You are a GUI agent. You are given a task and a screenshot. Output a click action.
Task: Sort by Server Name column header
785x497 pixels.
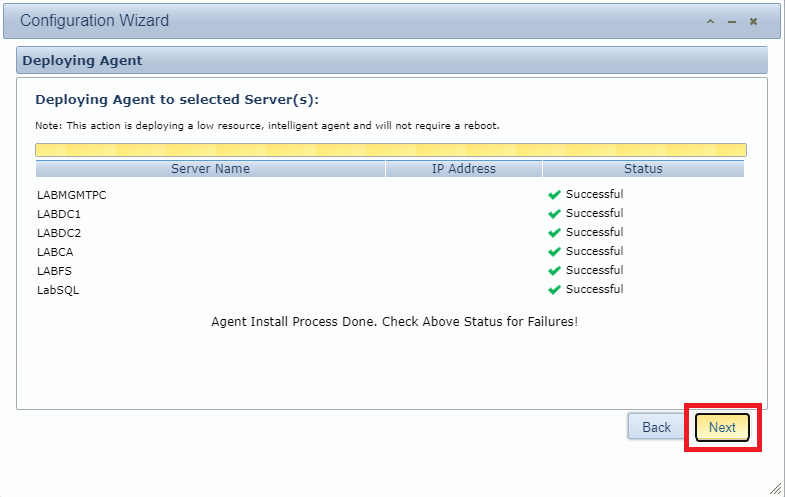[210, 169]
